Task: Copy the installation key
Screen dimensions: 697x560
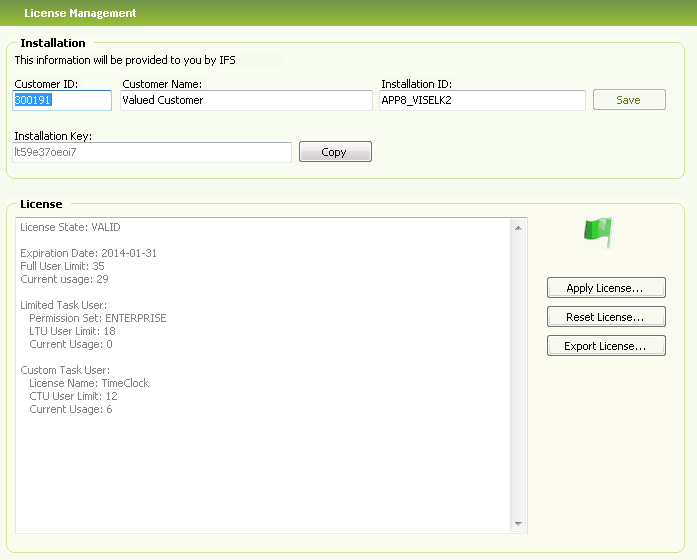Action: click(334, 152)
